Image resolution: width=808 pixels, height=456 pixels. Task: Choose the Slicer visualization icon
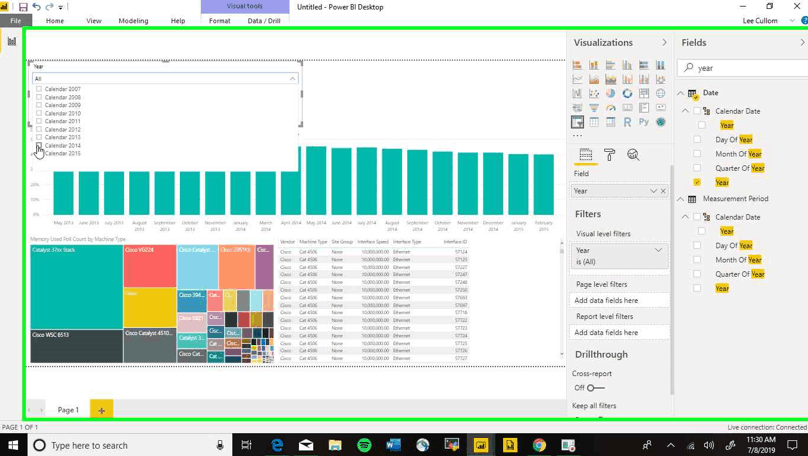577,122
